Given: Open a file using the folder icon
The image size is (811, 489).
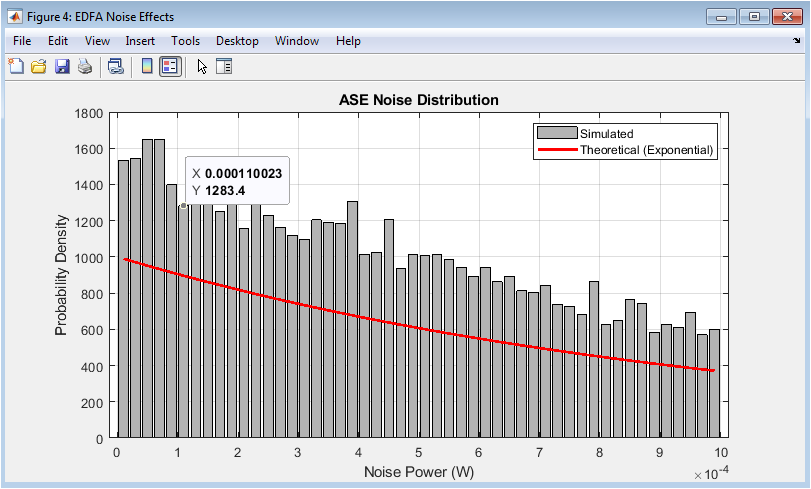Looking at the screenshot, I should 39,67.
